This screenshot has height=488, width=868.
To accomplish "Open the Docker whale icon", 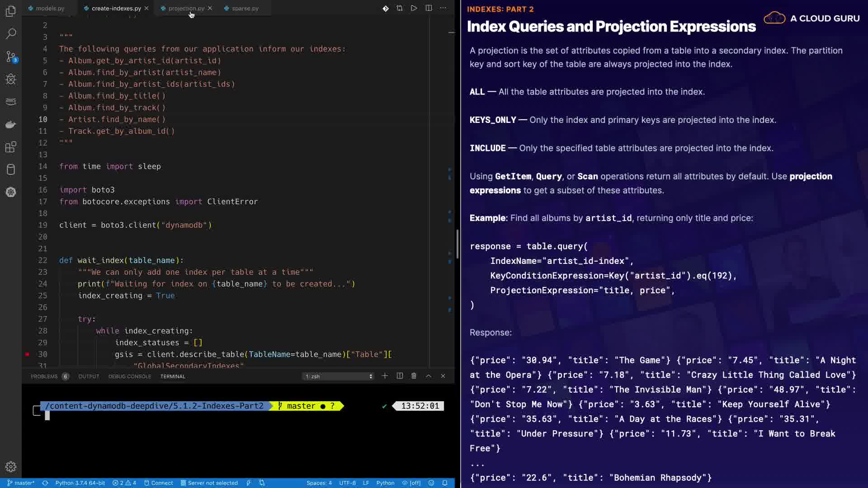I will [11, 124].
